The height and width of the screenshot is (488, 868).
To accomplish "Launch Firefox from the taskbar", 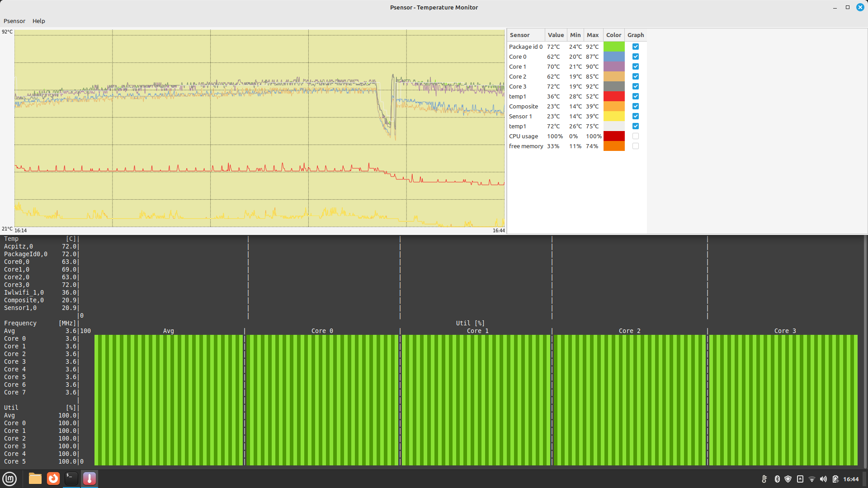I will tap(53, 479).
